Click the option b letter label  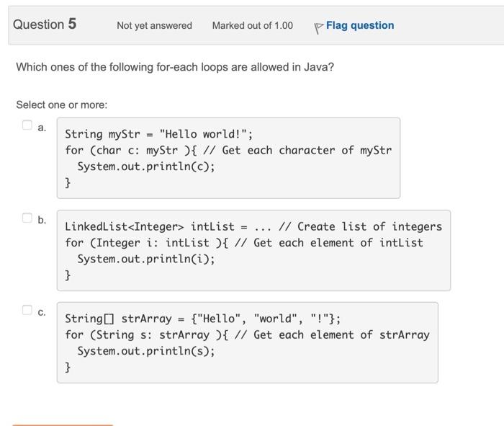42,220
